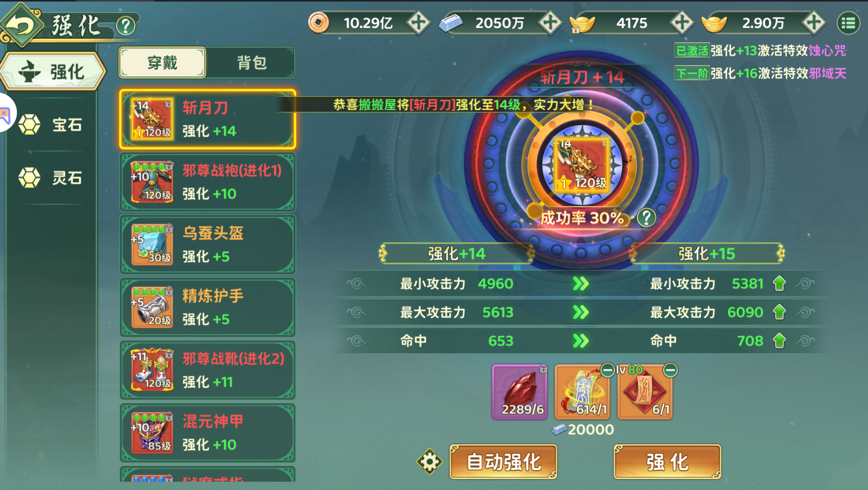Click the 斩月刀 weapon icon in circle
868x490 pixels.
[x=582, y=165]
